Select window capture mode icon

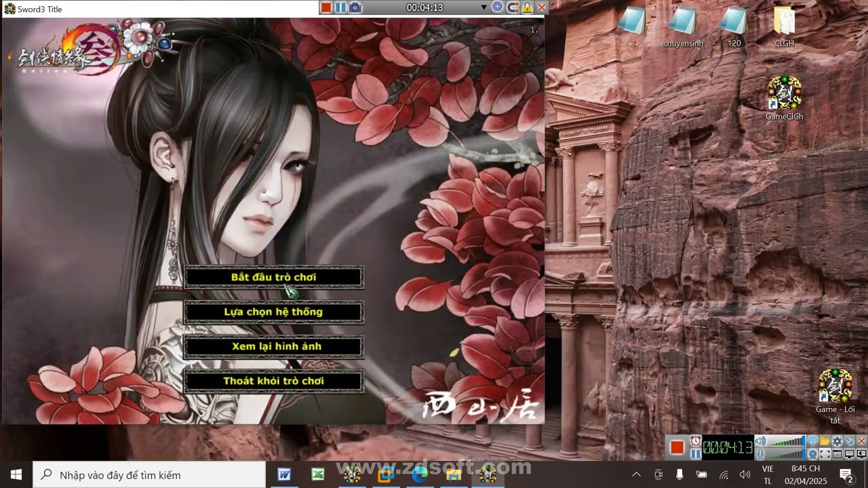[x=837, y=453]
